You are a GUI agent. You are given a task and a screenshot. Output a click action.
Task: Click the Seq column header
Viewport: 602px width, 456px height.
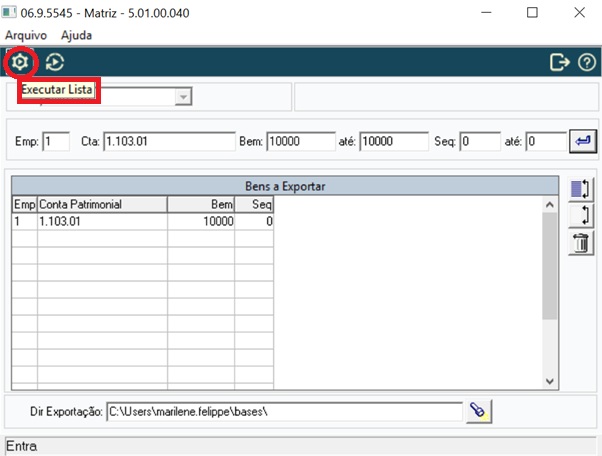tap(254, 204)
